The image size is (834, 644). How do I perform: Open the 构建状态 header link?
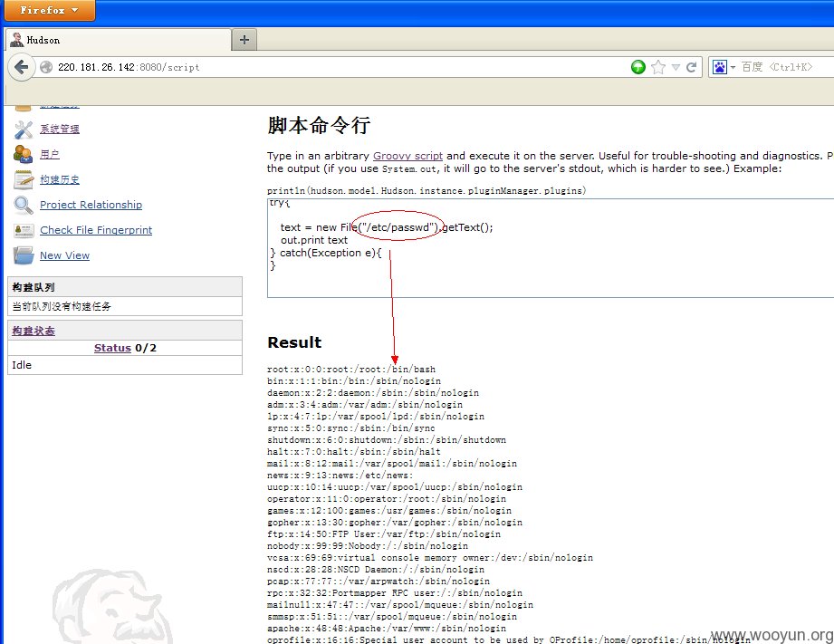click(x=34, y=331)
